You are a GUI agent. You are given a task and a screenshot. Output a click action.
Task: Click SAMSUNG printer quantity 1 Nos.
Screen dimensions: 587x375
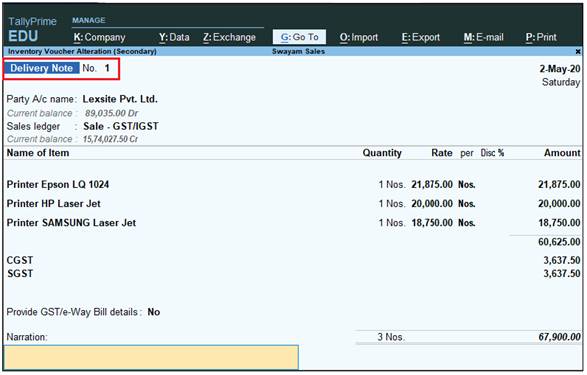(x=392, y=223)
